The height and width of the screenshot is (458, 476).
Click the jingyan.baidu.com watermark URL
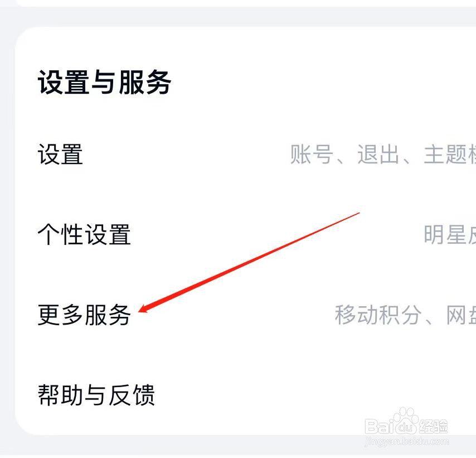tap(407, 441)
